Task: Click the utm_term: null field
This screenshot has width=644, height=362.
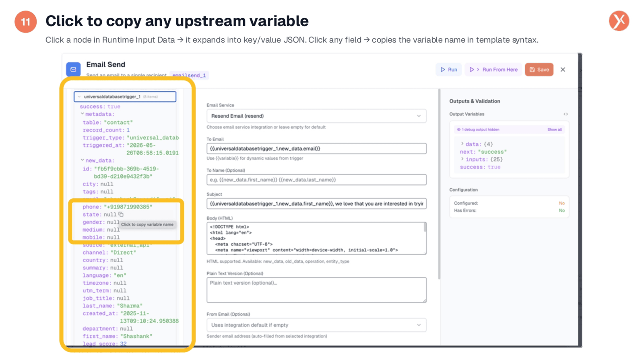Action: coord(104,291)
